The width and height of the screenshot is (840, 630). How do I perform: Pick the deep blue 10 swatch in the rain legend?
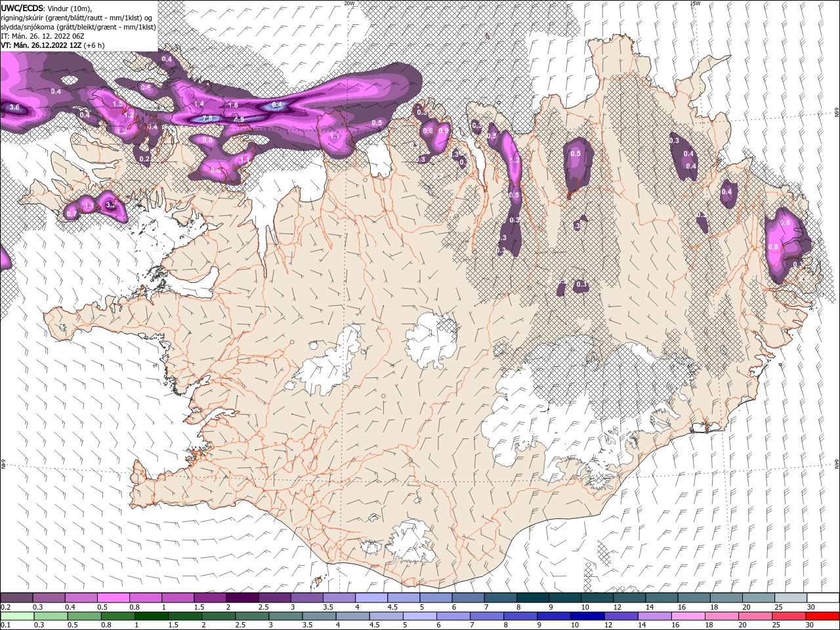coord(587,616)
